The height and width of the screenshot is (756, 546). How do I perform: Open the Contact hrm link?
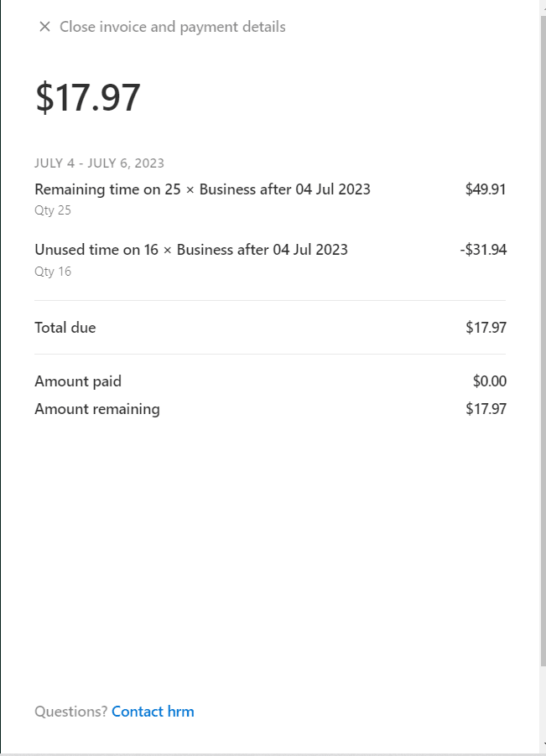(153, 712)
